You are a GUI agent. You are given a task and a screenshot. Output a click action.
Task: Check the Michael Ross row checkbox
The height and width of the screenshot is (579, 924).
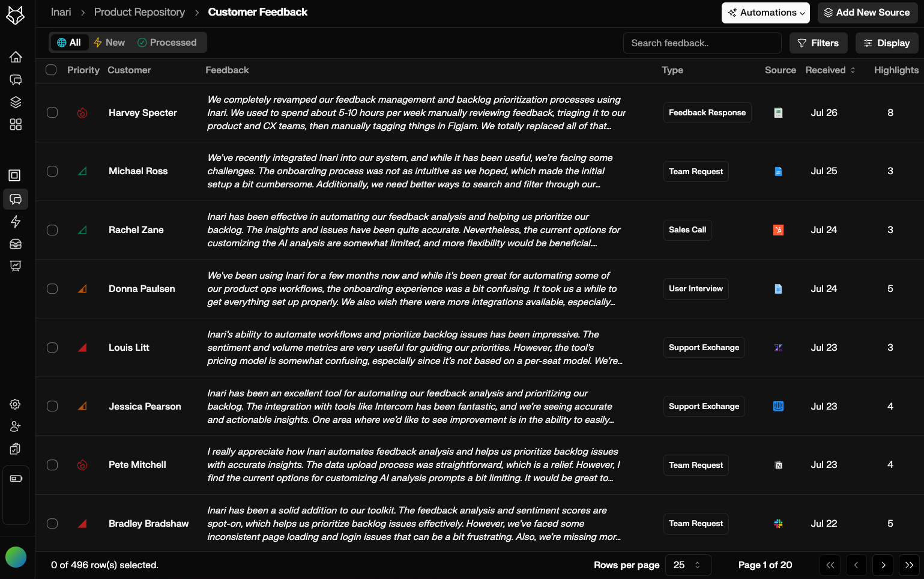pyautogui.click(x=52, y=171)
